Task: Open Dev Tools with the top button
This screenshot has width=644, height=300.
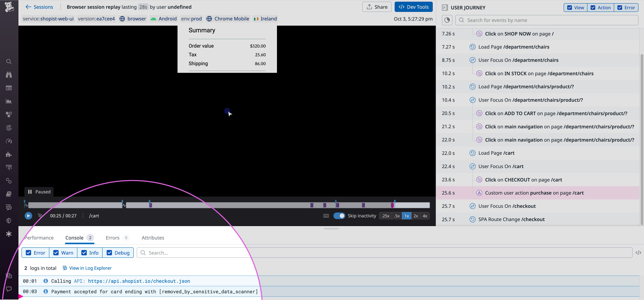Action: point(413,7)
